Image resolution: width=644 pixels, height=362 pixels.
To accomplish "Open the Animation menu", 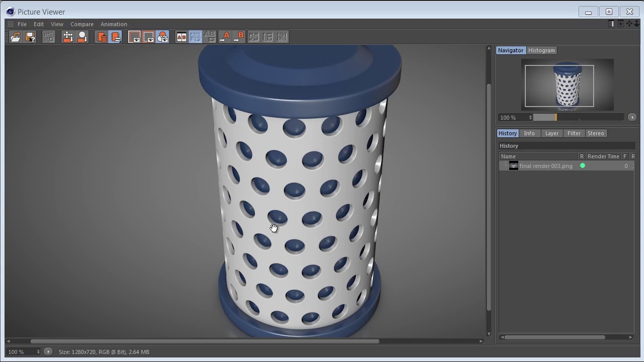I will click(x=114, y=24).
